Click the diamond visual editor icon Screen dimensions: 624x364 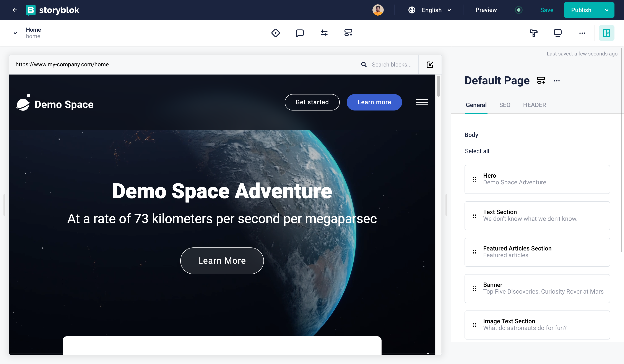point(275,33)
